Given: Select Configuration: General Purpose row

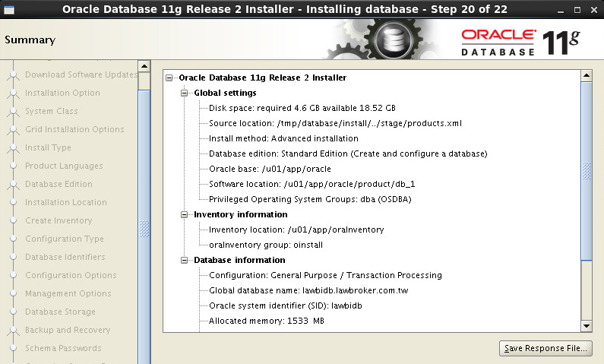Looking at the screenshot, I should (325, 275).
